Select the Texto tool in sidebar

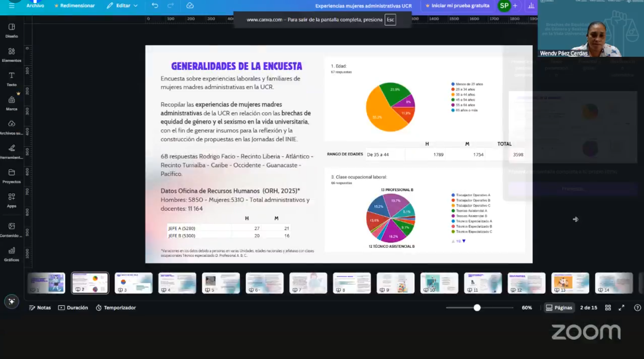coord(12,79)
